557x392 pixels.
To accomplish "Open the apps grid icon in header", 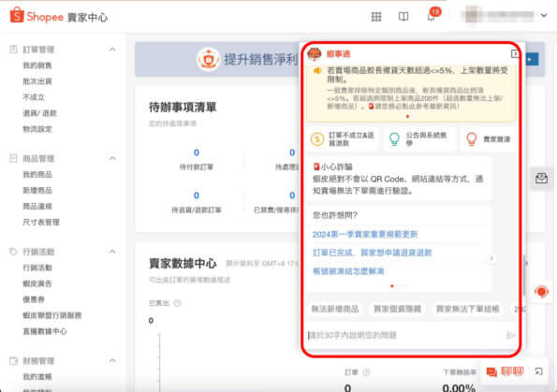I will coord(376,16).
